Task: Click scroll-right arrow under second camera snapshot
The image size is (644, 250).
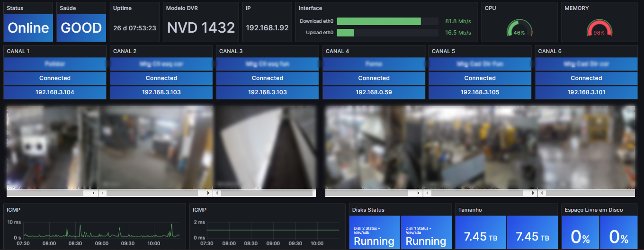Action: 208,193
